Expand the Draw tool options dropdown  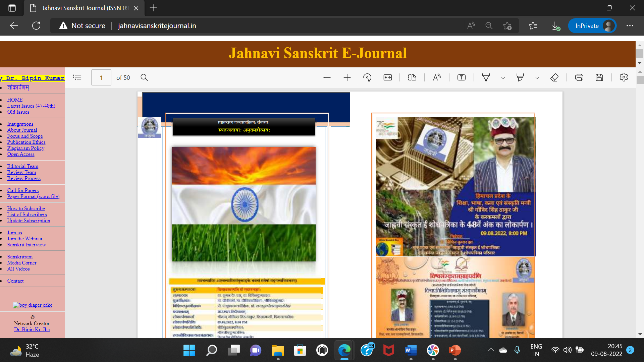click(x=503, y=78)
